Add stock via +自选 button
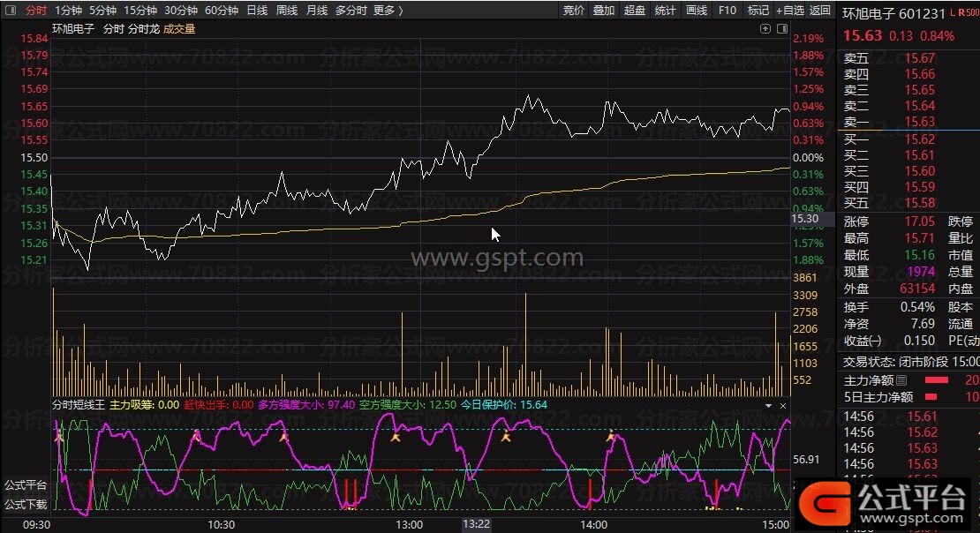Image resolution: width=980 pixels, height=533 pixels. [x=790, y=10]
